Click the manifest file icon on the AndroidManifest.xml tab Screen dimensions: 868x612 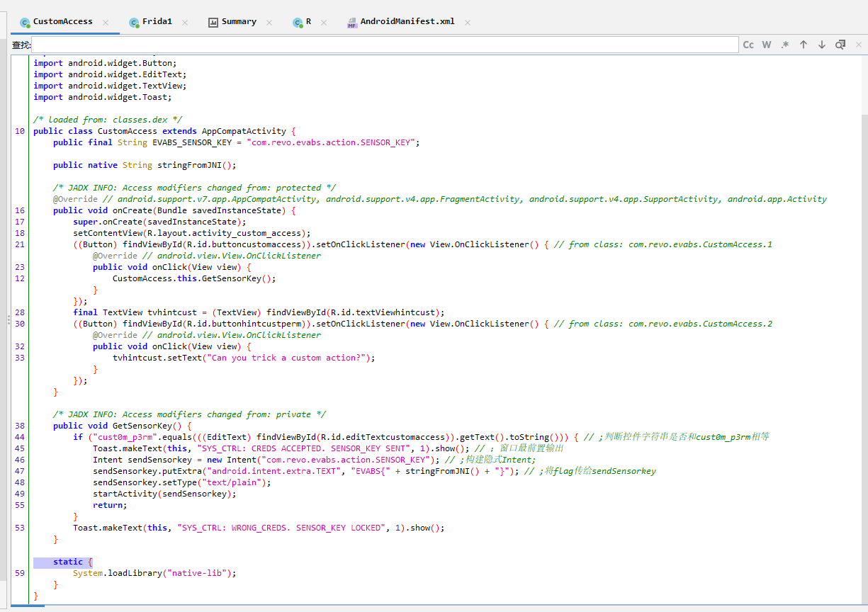pos(352,23)
